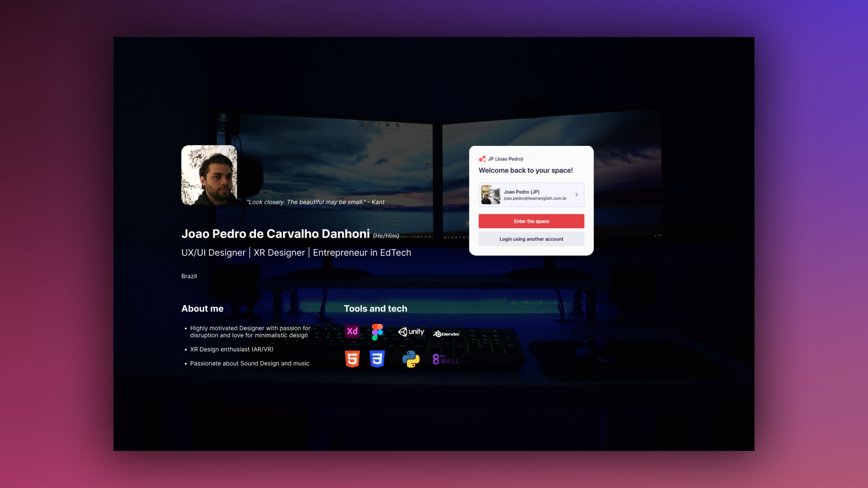Open the Blender logo icon
The width and height of the screenshot is (868, 488).
click(x=446, y=334)
